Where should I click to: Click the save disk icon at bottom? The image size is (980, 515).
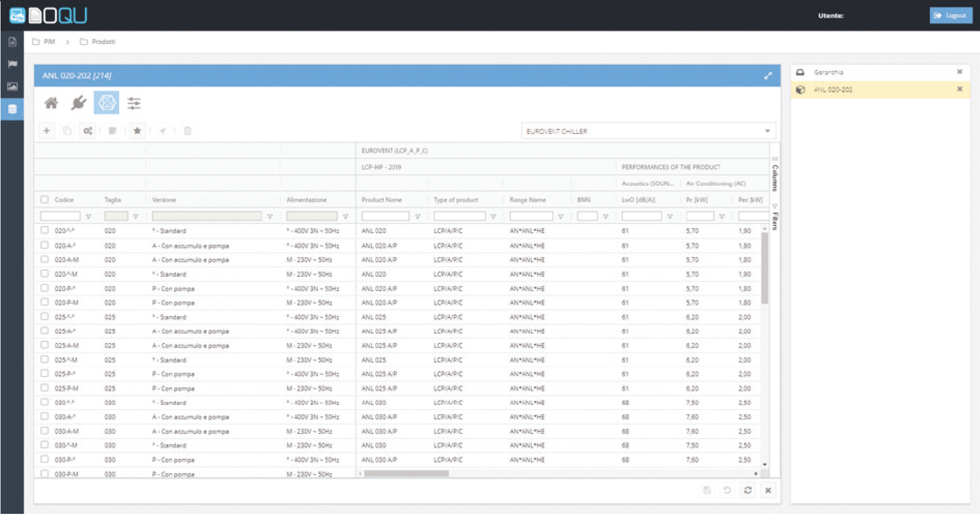[707, 490]
